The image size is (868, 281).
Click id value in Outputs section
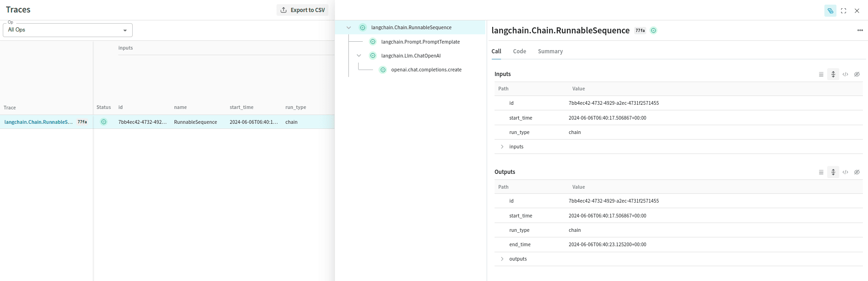point(614,201)
